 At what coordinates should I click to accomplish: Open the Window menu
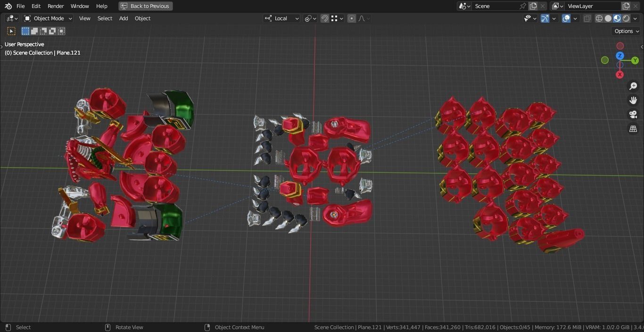point(80,6)
